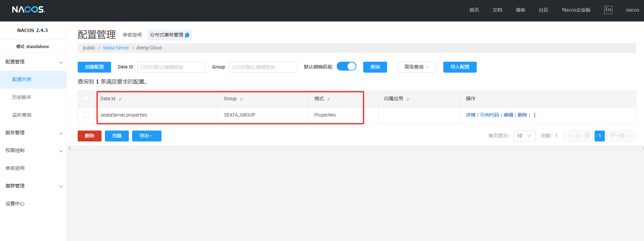Sort by 归属应用 column icon
Screen dimensions: 644x241
[408, 99]
